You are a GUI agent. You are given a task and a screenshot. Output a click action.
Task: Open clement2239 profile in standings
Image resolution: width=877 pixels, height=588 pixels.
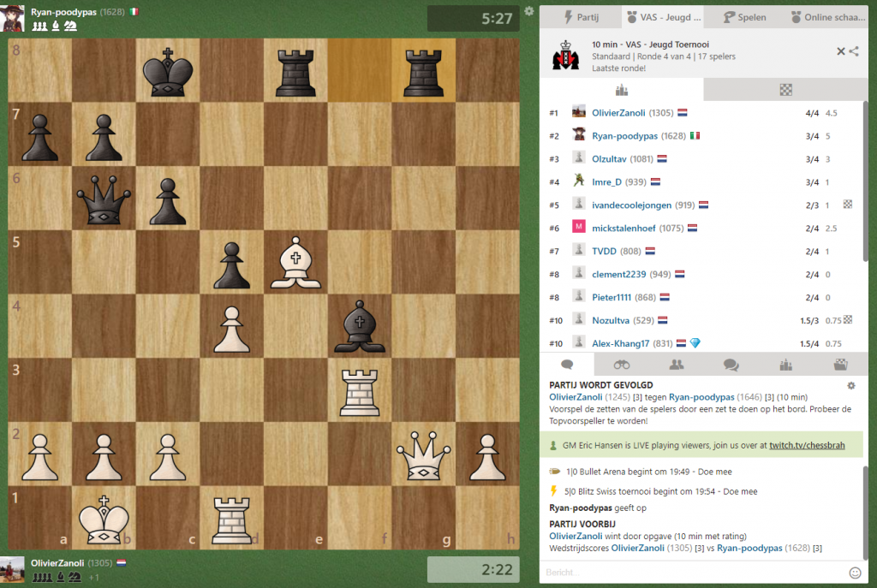pos(618,275)
